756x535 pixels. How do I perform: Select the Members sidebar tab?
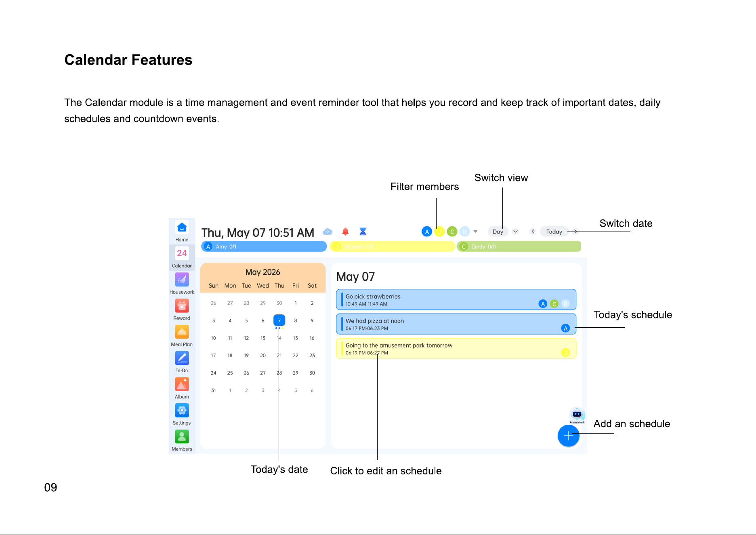182,440
